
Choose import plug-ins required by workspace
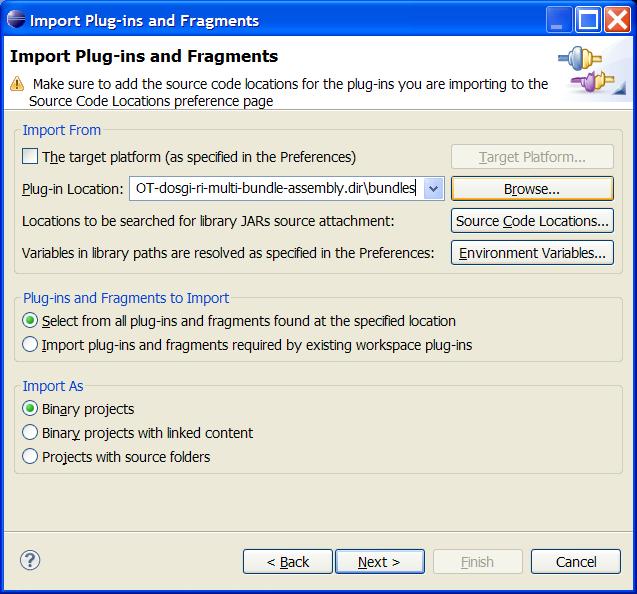pos(30,345)
